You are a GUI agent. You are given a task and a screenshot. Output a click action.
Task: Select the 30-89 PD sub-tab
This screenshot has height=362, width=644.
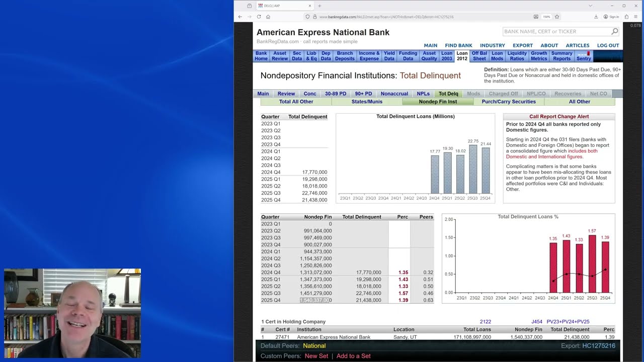[x=336, y=94]
